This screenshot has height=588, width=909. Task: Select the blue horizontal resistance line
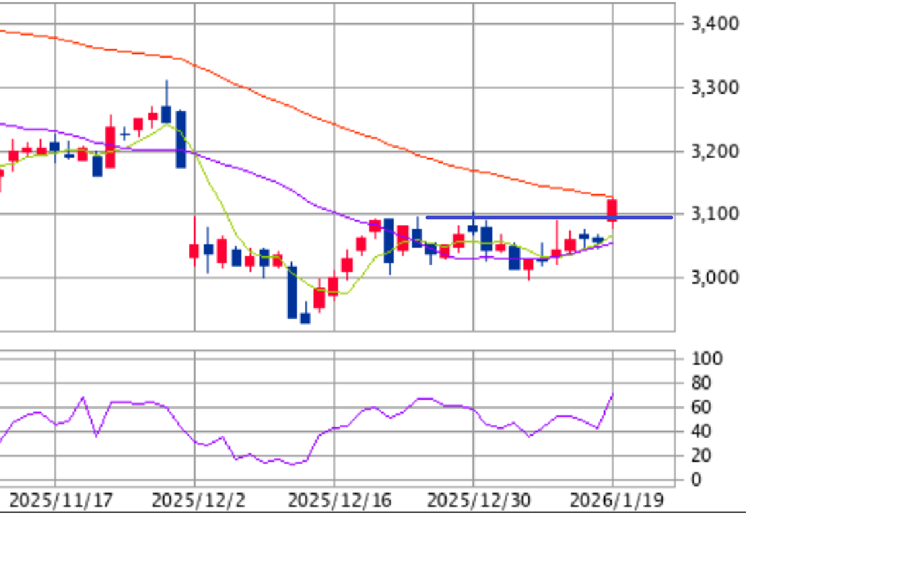tap(548, 217)
